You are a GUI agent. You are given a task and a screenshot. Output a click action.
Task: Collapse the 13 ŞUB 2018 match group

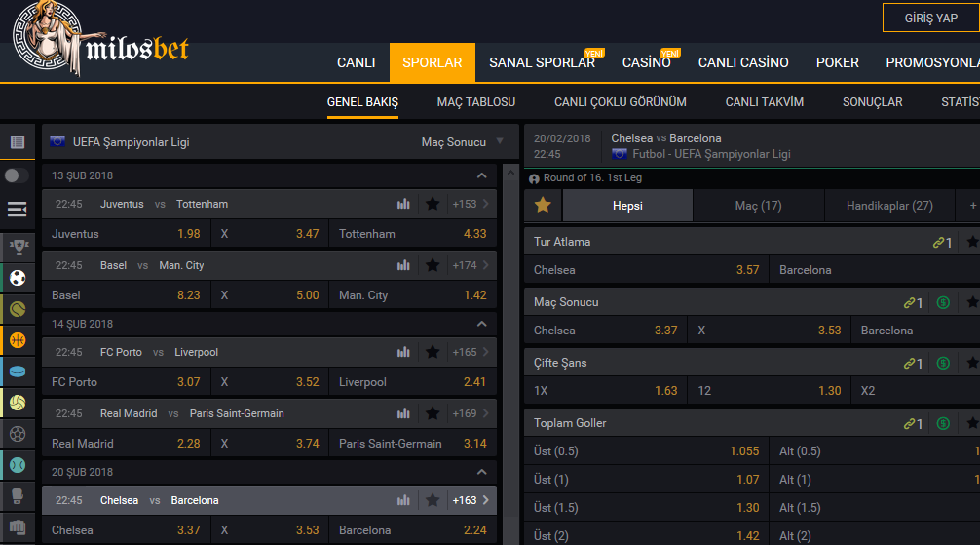482,175
